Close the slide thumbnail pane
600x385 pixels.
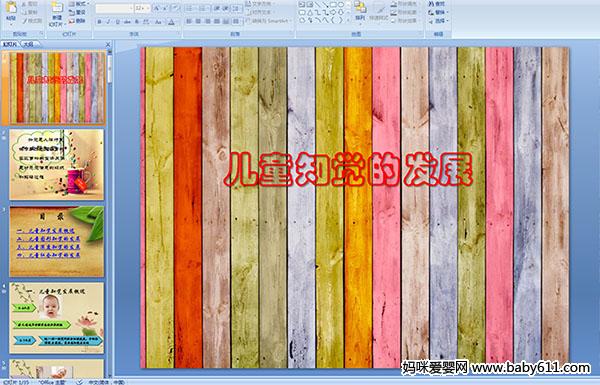click(108, 44)
